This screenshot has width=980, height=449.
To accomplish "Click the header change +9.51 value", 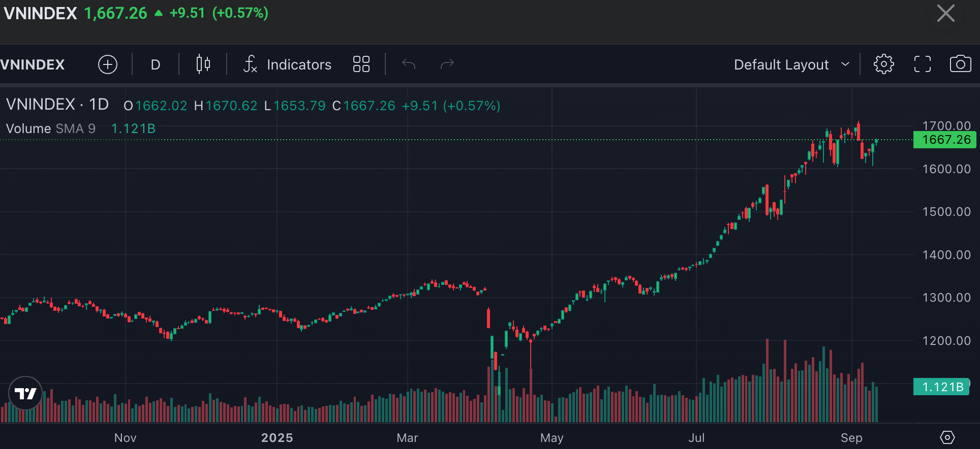I will coord(187,13).
